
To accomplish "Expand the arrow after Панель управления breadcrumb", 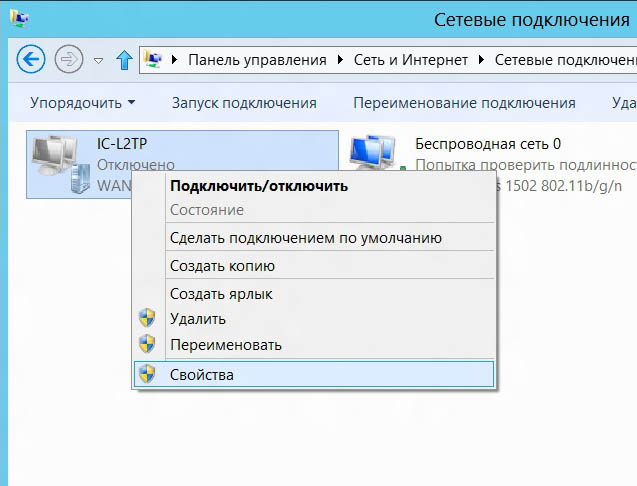I will (342, 60).
